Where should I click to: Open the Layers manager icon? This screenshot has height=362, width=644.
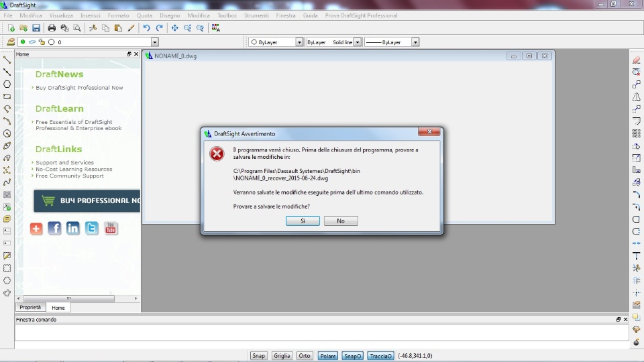pyautogui.click(x=11, y=42)
